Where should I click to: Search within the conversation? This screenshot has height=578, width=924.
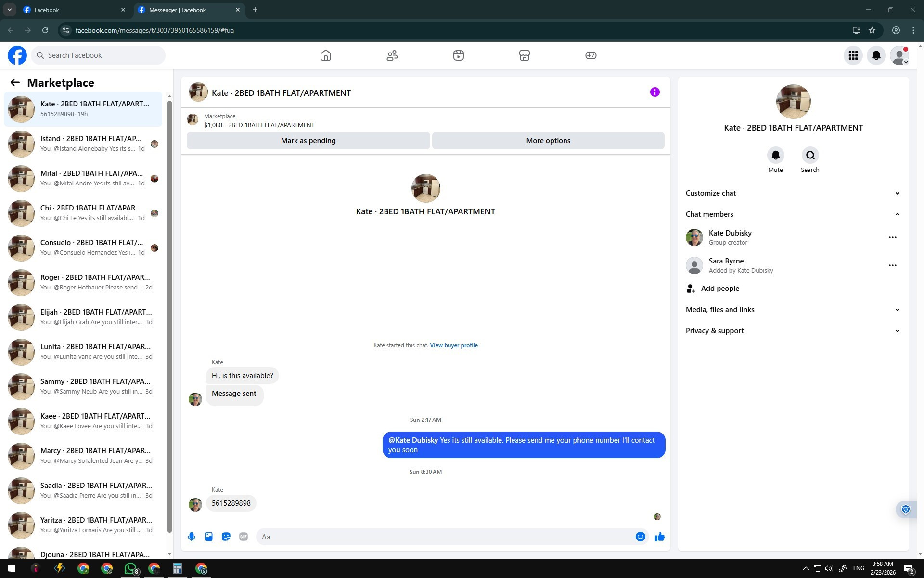(810, 155)
